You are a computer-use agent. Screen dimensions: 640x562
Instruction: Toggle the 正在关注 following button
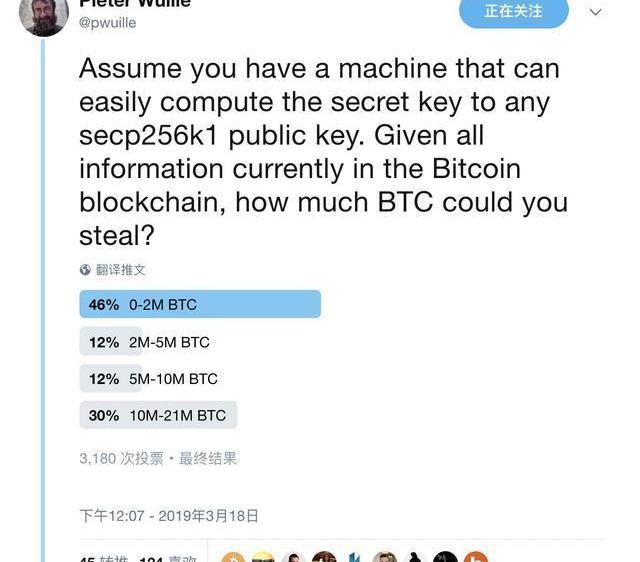click(513, 11)
